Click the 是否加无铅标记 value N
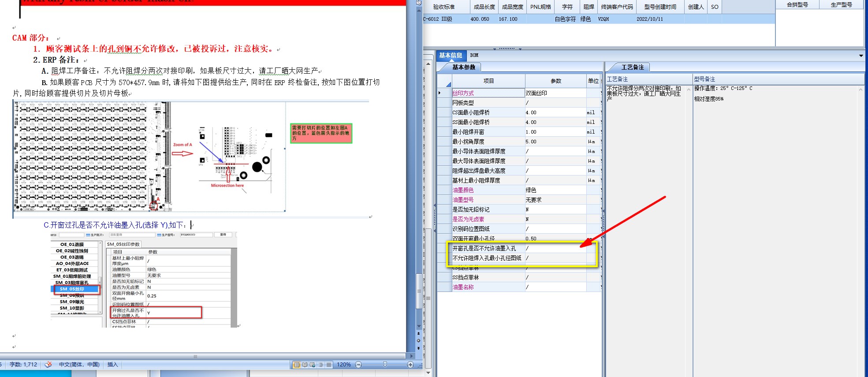 [555, 209]
